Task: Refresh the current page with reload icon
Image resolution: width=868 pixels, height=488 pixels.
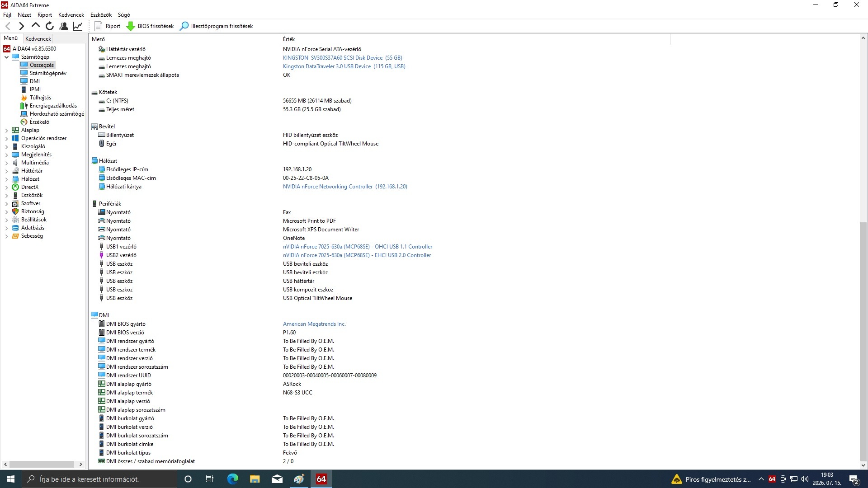Action: pyautogui.click(x=50, y=26)
